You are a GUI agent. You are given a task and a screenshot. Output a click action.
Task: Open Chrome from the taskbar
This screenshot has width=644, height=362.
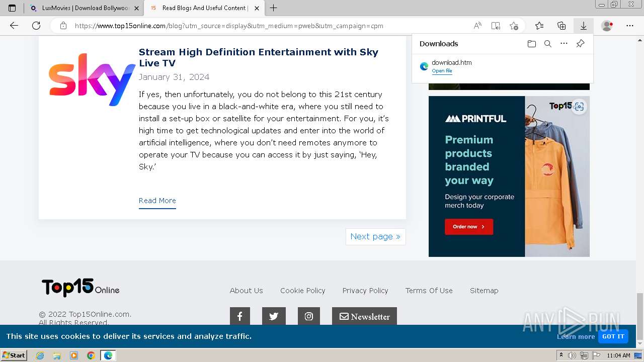click(91, 355)
